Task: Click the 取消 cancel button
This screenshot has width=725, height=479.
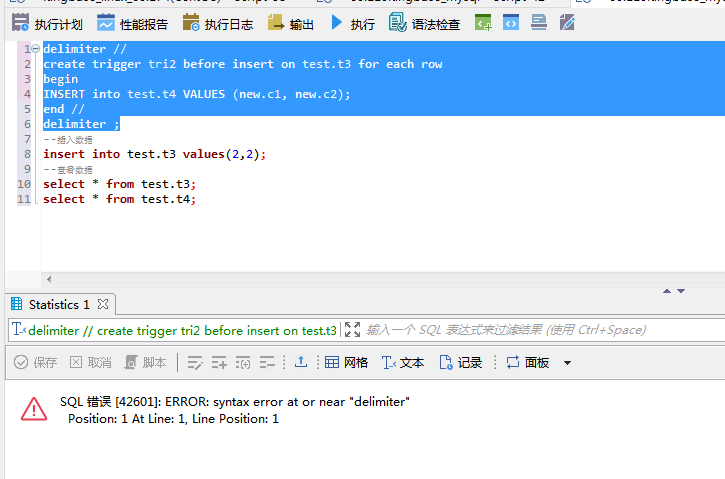Action: tap(90, 362)
